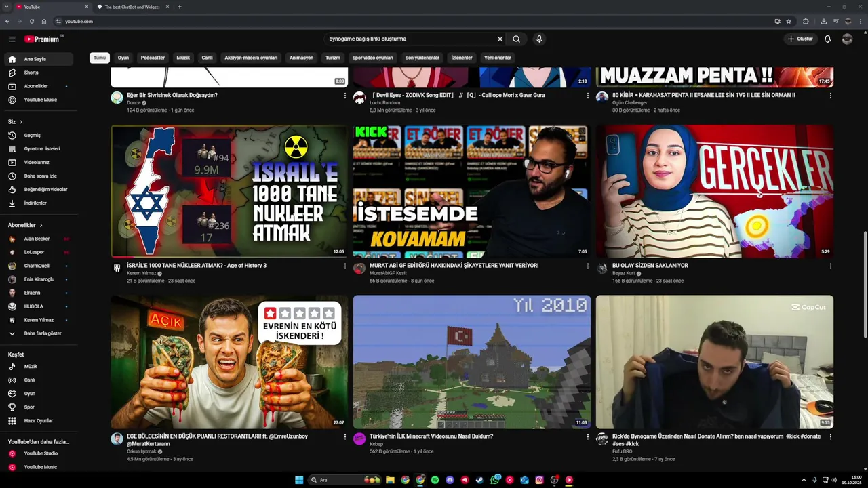Select the Oyun filter chip
The image size is (868, 488).
coord(123,58)
